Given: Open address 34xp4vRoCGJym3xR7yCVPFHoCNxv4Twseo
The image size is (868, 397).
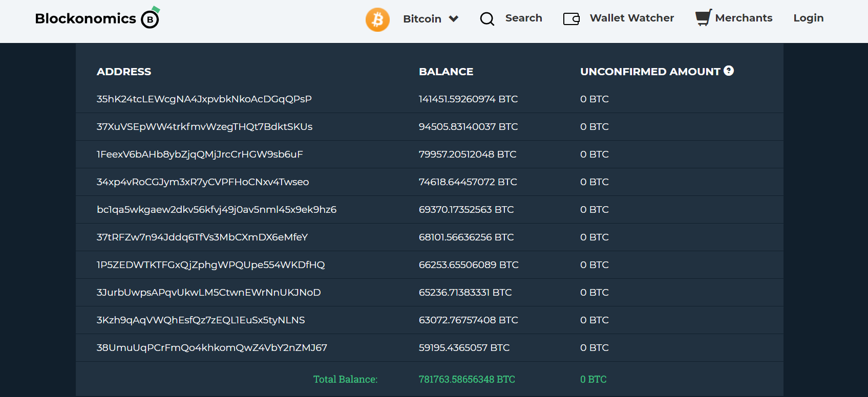Looking at the screenshot, I should click(203, 182).
